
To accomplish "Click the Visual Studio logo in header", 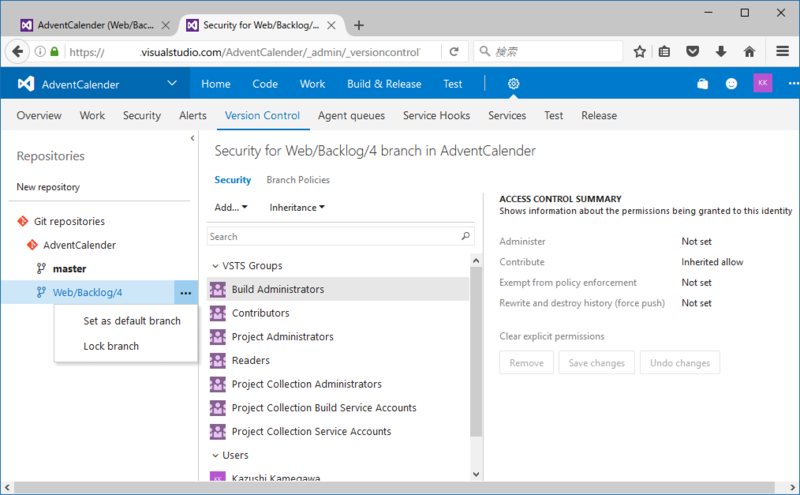I will [26, 84].
